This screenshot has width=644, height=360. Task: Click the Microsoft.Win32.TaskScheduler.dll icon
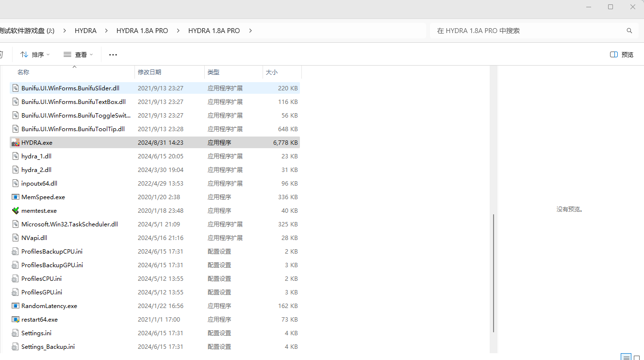(16, 224)
